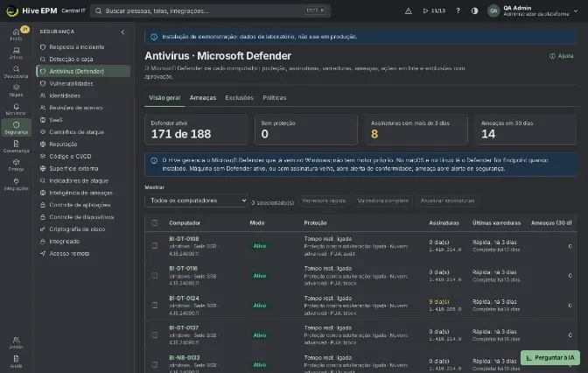Viewport: 588px width, 373px height.
Task: Open the Mapas rail icon
Action: (x=16, y=90)
